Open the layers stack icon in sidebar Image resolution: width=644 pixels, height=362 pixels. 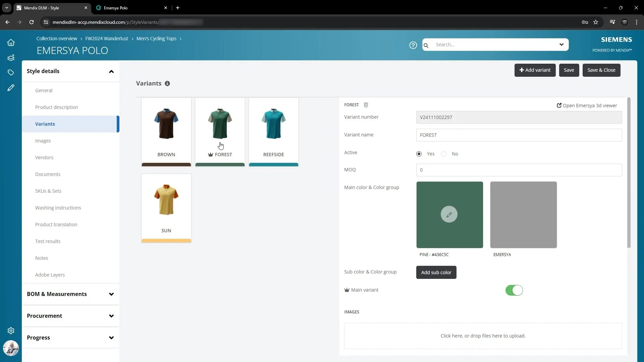tap(11, 58)
